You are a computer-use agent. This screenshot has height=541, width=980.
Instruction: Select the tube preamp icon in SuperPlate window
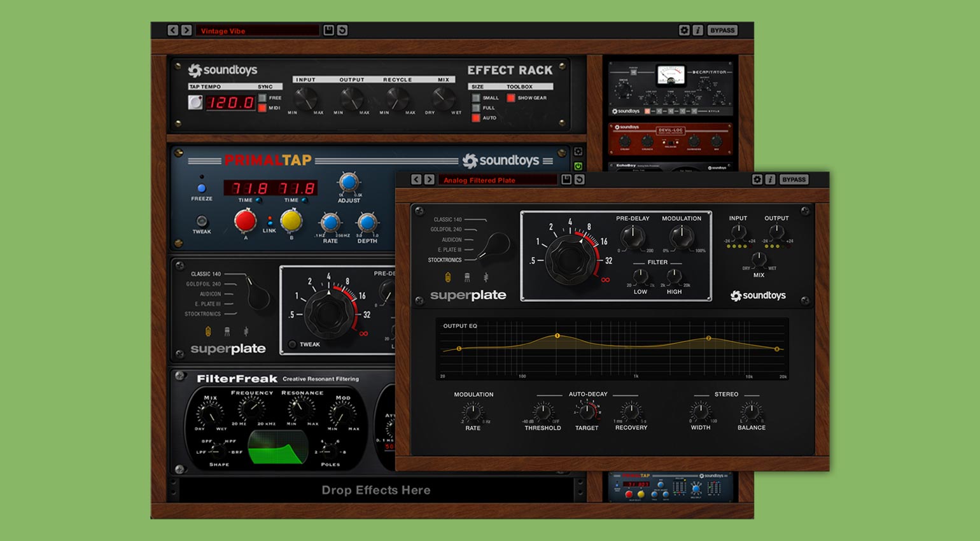(x=448, y=278)
